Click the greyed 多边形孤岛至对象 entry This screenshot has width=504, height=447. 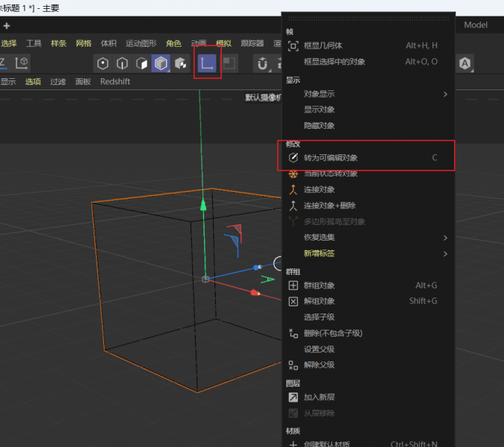pyautogui.click(x=369, y=221)
